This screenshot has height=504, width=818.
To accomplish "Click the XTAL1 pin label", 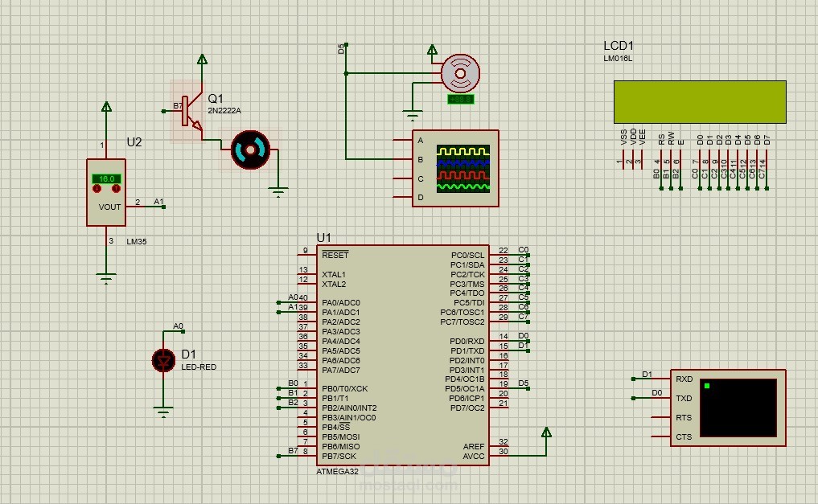I will coord(334,275).
